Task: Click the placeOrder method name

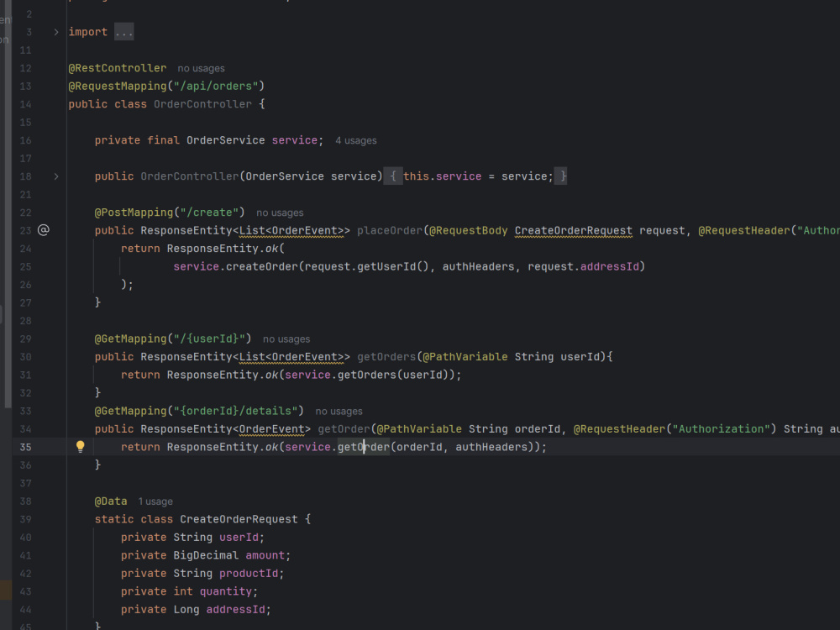Action: pyautogui.click(x=390, y=230)
